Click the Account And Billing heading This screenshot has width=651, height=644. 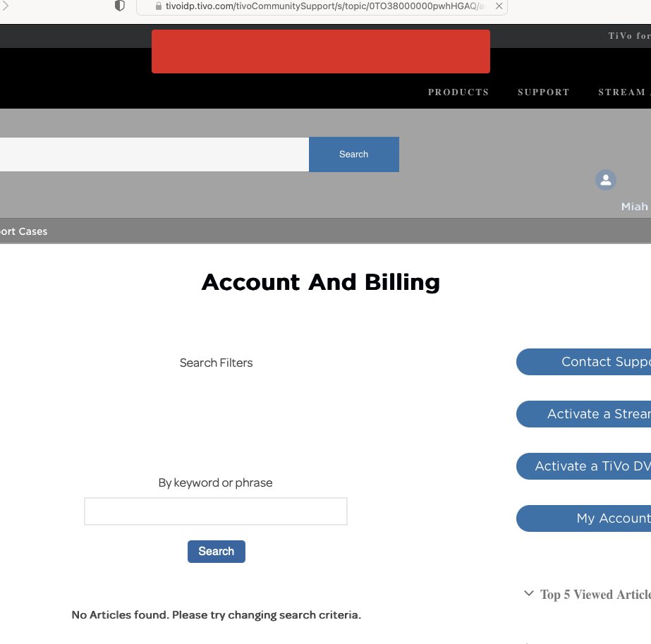click(x=320, y=282)
